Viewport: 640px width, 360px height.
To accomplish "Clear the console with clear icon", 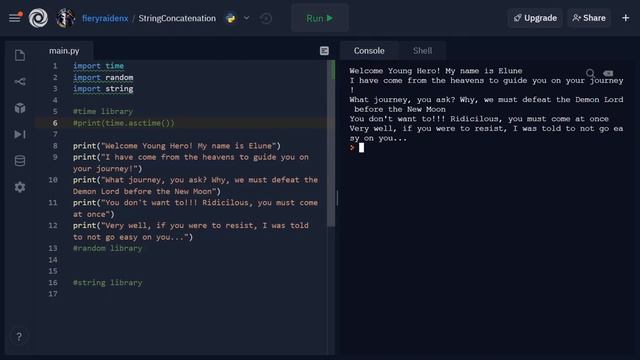I will click(x=608, y=73).
